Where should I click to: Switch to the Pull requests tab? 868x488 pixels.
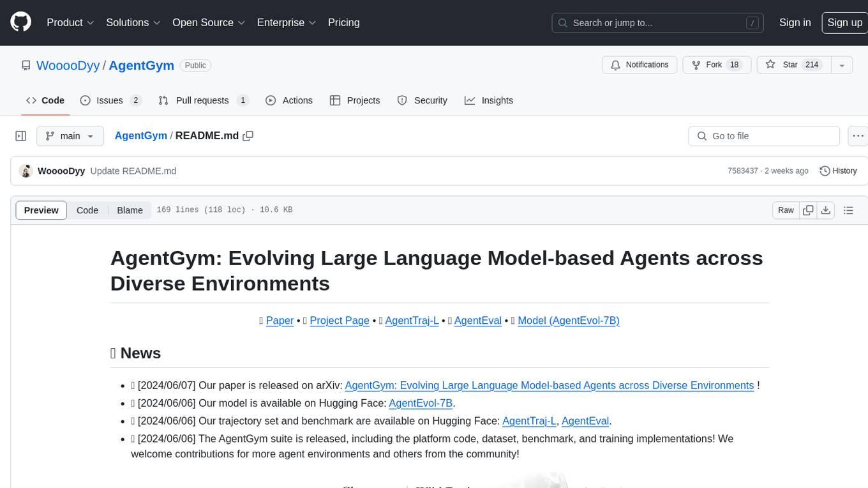tap(204, 100)
